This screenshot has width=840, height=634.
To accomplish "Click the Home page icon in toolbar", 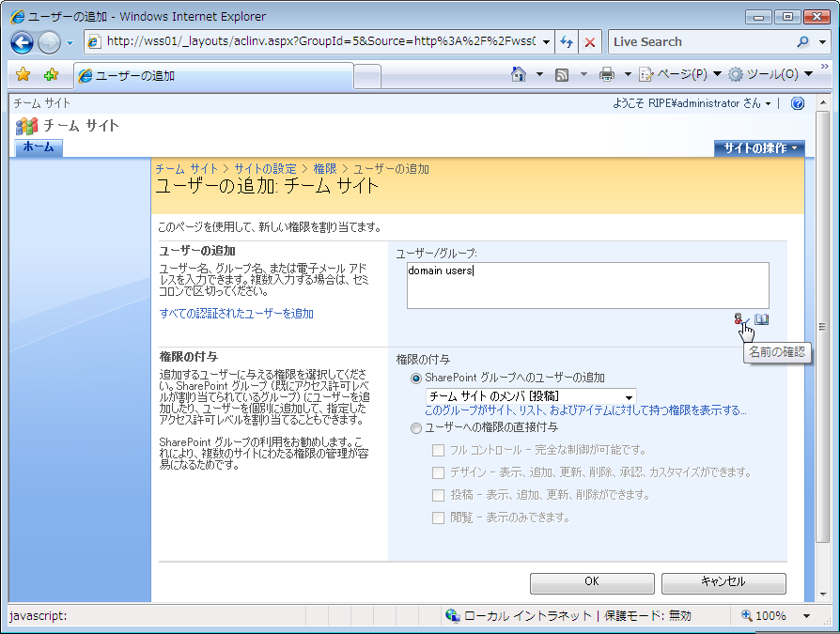I will click(x=518, y=75).
